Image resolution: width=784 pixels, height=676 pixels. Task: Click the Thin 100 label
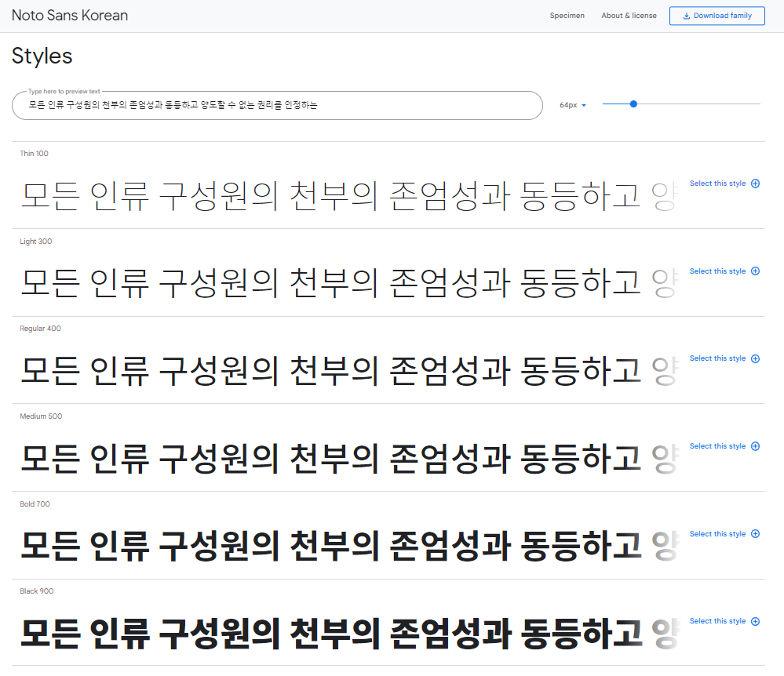coord(34,154)
